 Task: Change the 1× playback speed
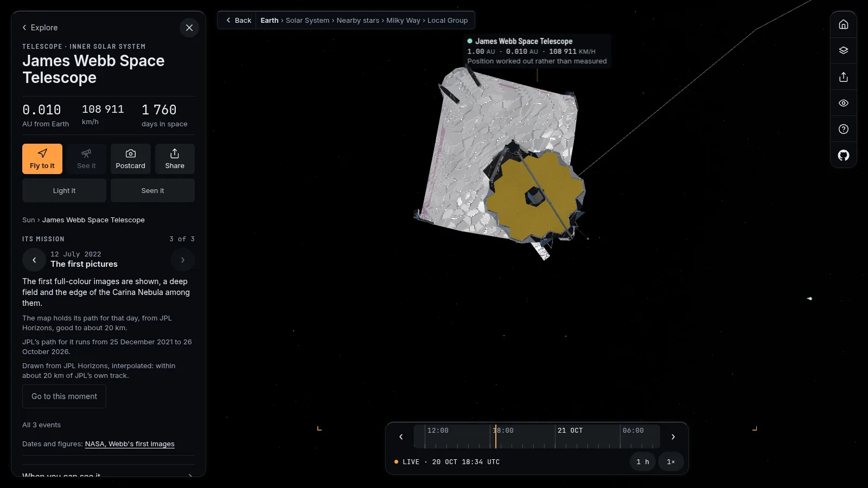click(671, 462)
